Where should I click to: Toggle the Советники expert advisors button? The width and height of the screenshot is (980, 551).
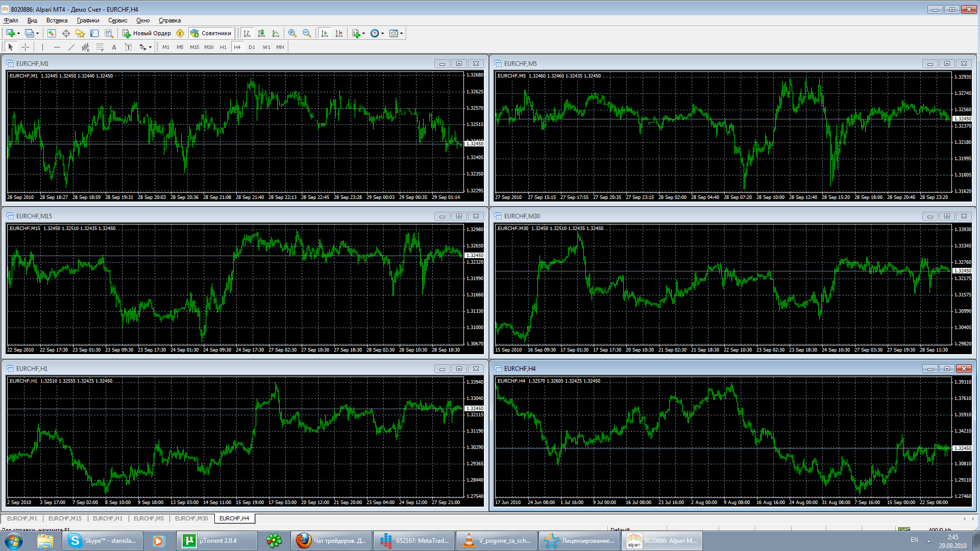(x=211, y=33)
